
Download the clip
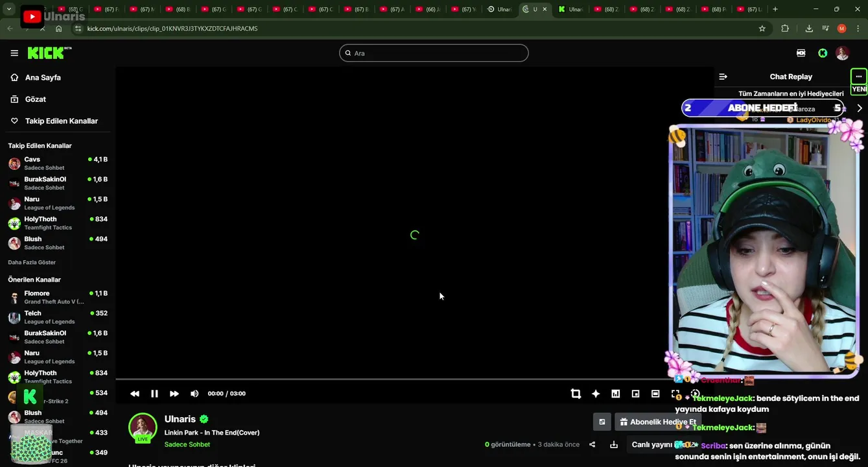point(614,445)
